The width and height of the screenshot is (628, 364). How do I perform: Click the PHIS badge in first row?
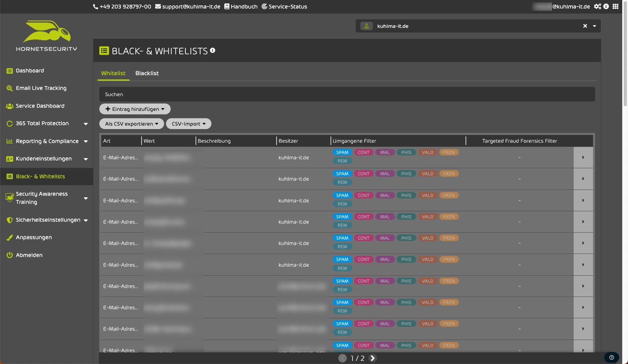point(406,152)
